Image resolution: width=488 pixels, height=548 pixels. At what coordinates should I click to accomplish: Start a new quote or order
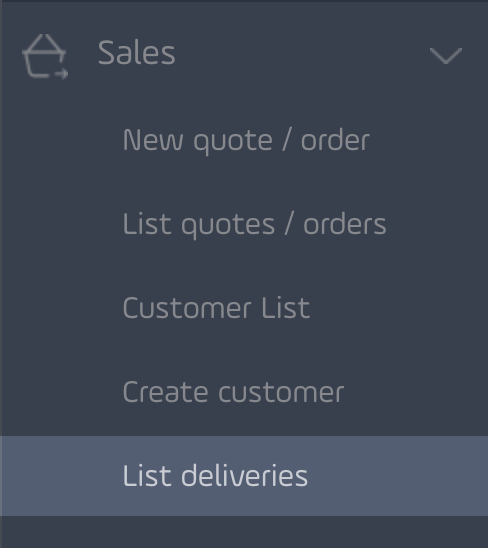[246, 140]
